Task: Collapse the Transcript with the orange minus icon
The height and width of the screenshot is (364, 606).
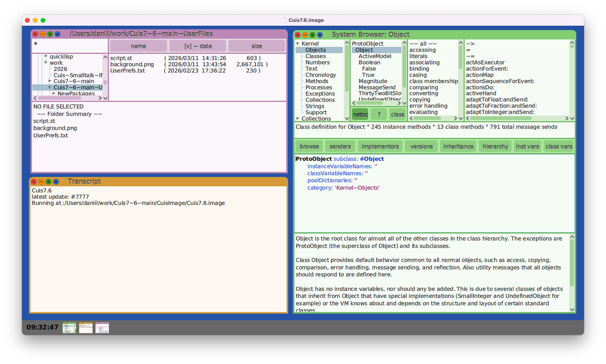Action: [x=41, y=181]
